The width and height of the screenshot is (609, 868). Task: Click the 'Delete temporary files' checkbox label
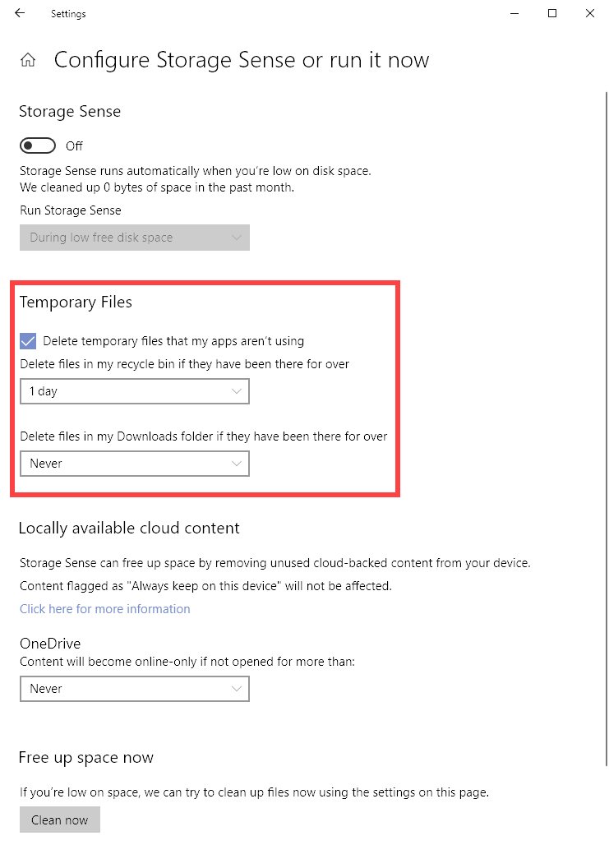[x=173, y=341]
